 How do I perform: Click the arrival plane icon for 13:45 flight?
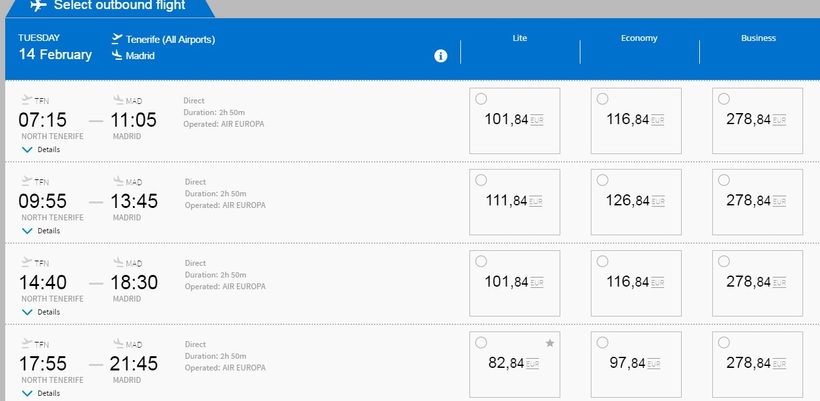point(117,181)
